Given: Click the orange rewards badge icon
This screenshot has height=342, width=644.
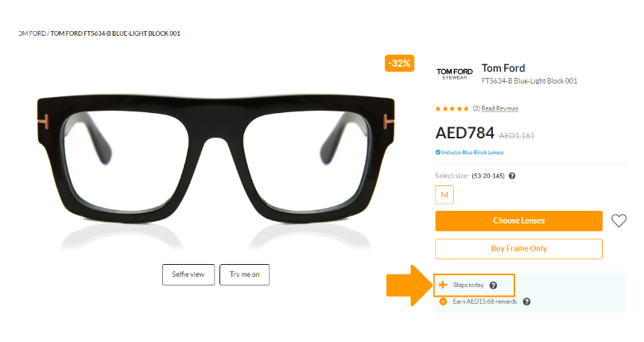Looking at the screenshot, I should (443, 301).
